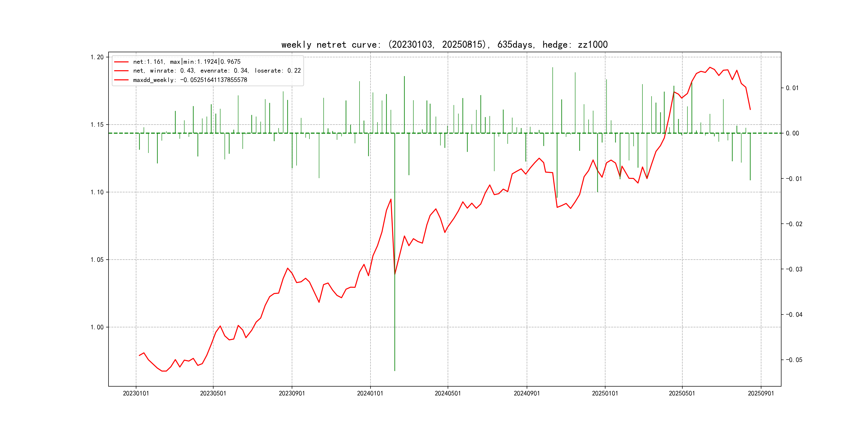This screenshot has height=434, width=868.
Task: Click the maxdd_weekly legend text
Action: pos(190,80)
